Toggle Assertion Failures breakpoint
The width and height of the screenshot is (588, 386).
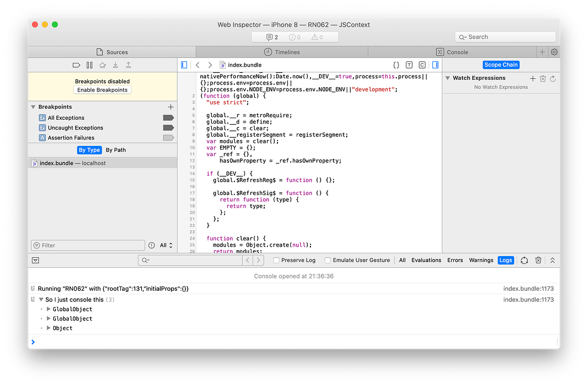[x=168, y=137]
